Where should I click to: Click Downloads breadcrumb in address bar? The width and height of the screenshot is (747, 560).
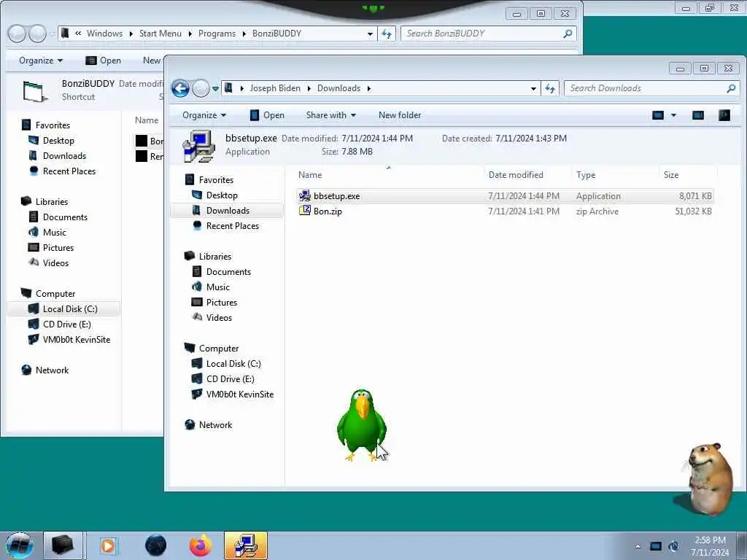coord(338,88)
